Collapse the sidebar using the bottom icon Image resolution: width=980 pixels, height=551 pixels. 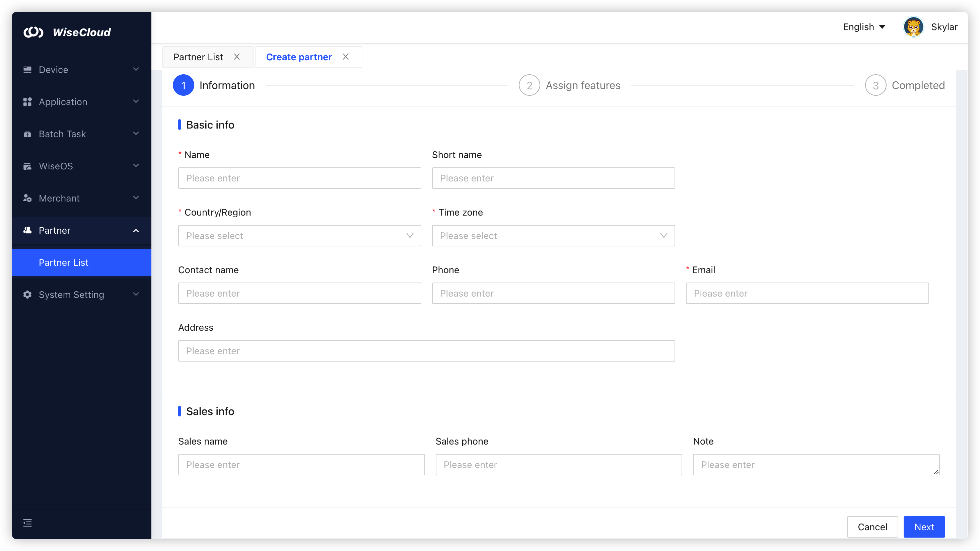tap(27, 523)
